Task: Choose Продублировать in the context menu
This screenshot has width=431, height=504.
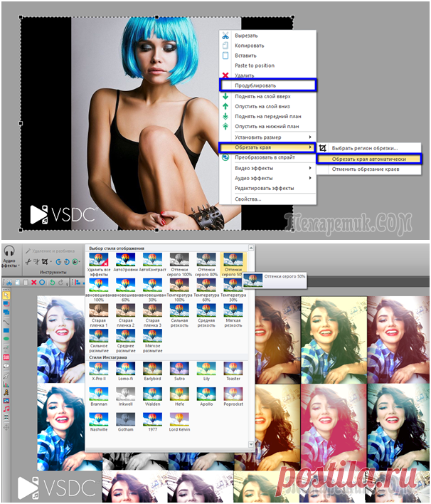Action: 267,85
